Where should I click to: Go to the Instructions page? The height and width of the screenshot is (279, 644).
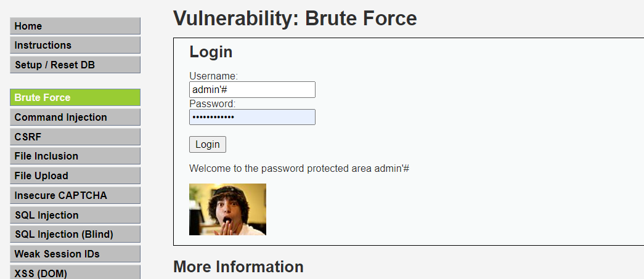click(75, 45)
